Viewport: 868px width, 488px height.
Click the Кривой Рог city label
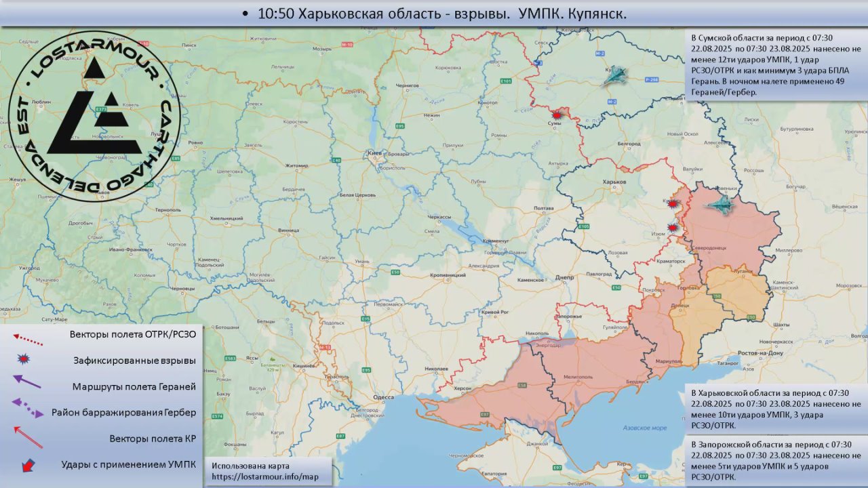coord(494,311)
